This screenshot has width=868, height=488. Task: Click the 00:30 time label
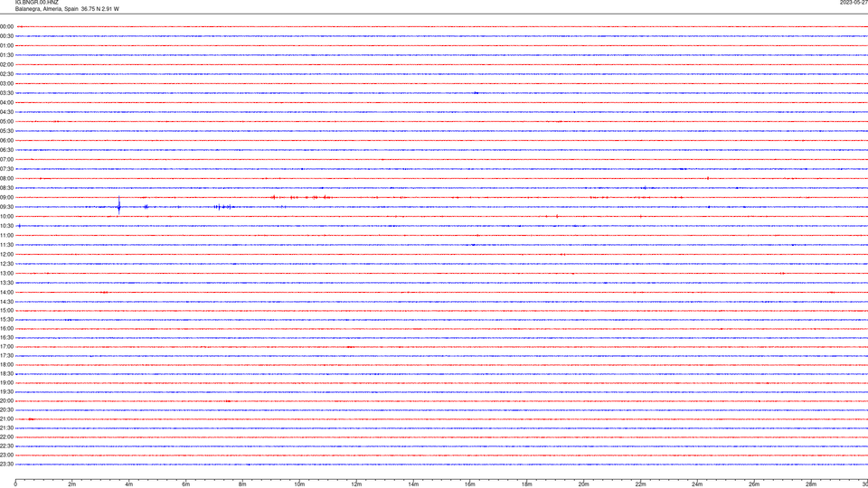point(6,36)
